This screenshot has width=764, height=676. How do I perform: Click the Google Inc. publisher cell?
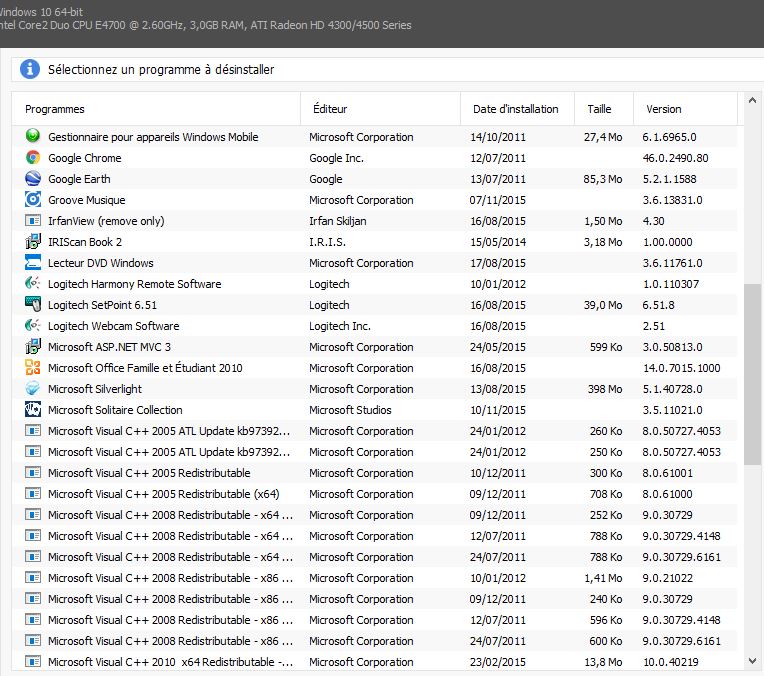[336, 158]
